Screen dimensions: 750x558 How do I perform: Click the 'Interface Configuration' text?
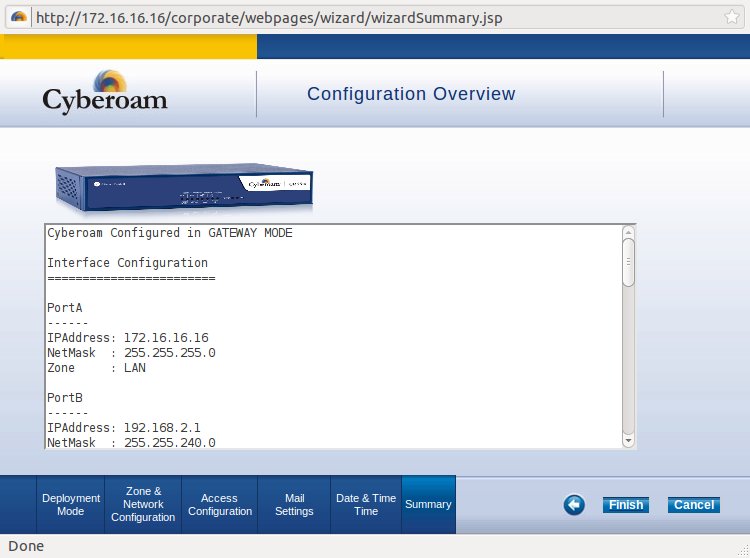tap(127, 263)
